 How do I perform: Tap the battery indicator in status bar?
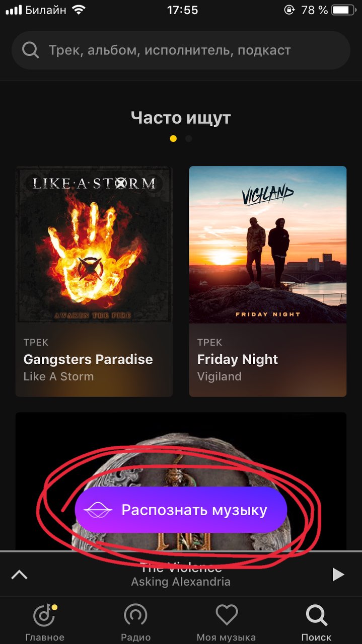pos(343,10)
